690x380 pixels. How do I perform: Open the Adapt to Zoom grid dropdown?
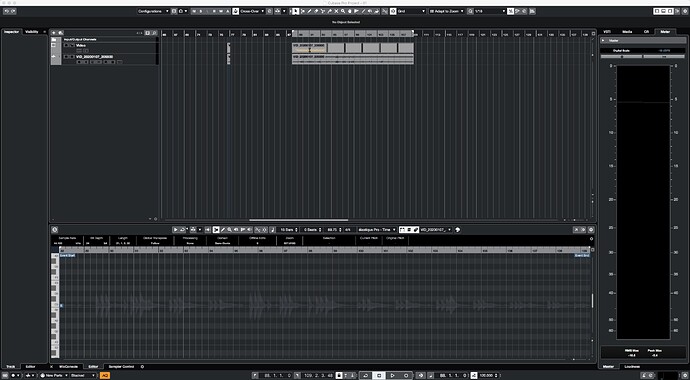click(447, 11)
